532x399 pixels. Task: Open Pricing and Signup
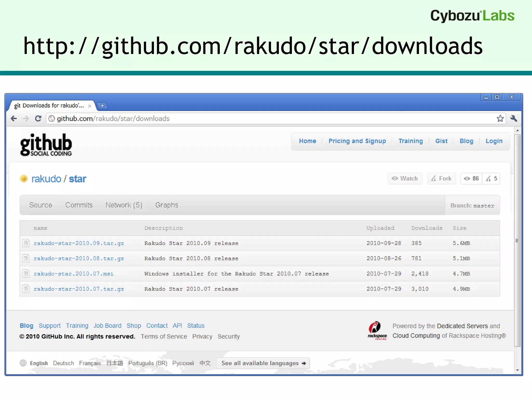tap(357, 141)
